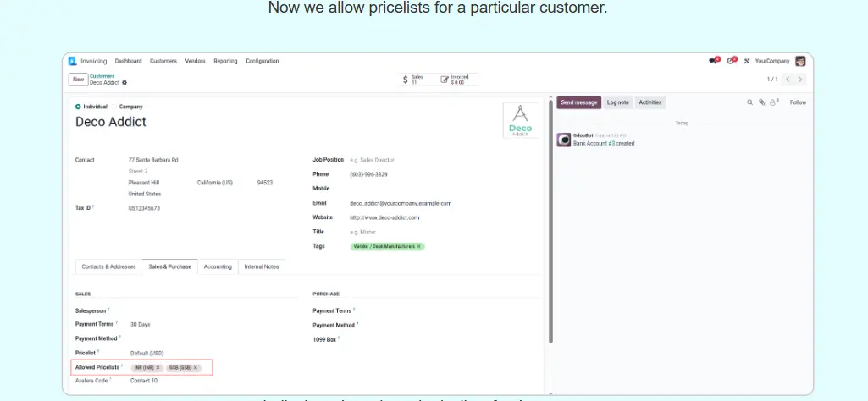Open the discuss messages icon with badge
Image resolution: width=868 pixels, height=401 pixels.
tap(713, 61)
